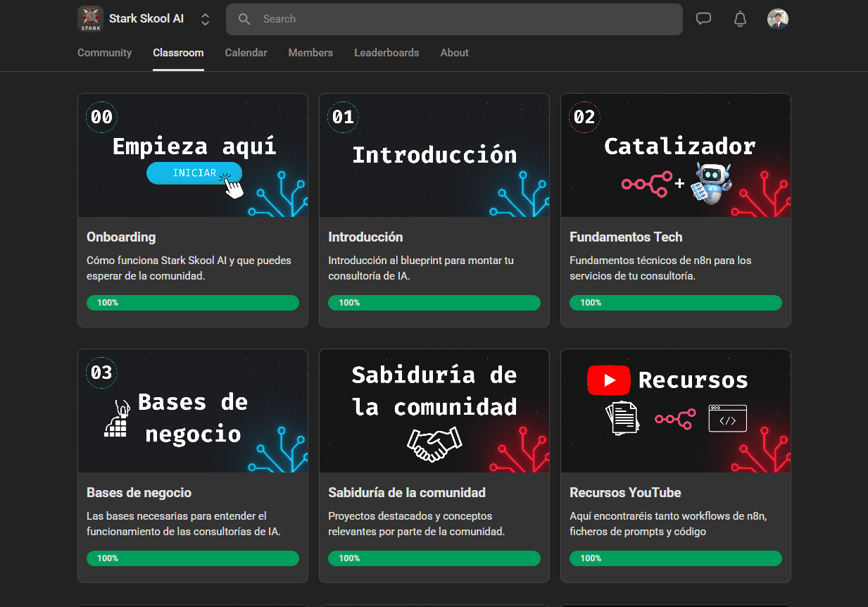Click the Bases de negocio progress bar
Image resolution: width=868 pixels, height=607 pixels.
(x=193, y=558)
